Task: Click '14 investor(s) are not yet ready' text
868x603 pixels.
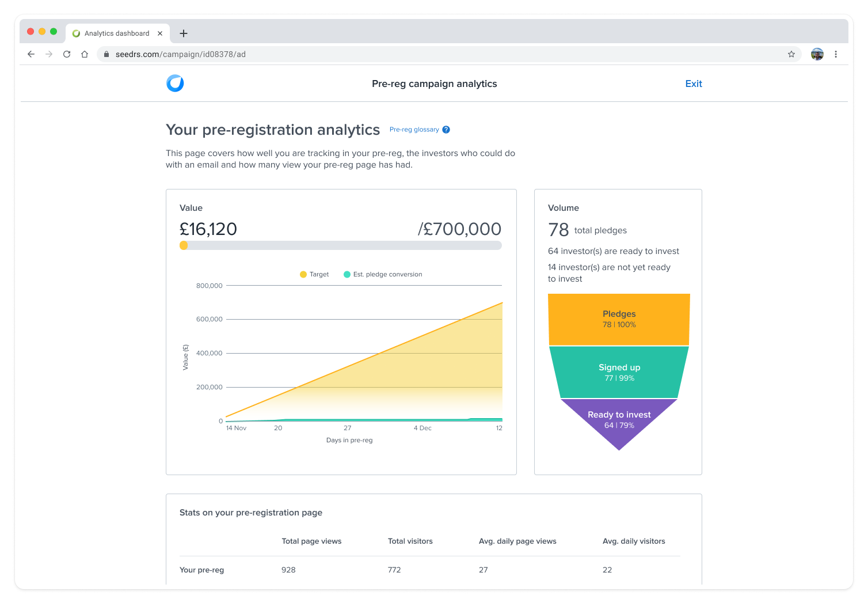Action: pos(609,267)
